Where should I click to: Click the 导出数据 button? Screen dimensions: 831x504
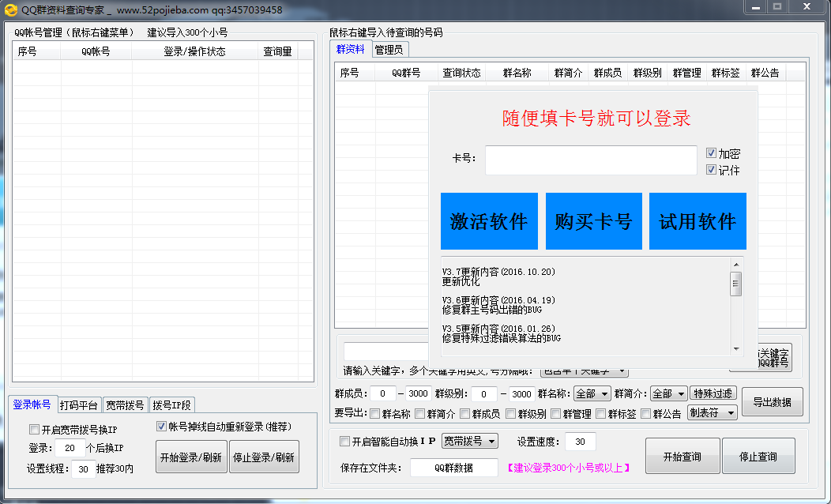click(x=773, y=402)
